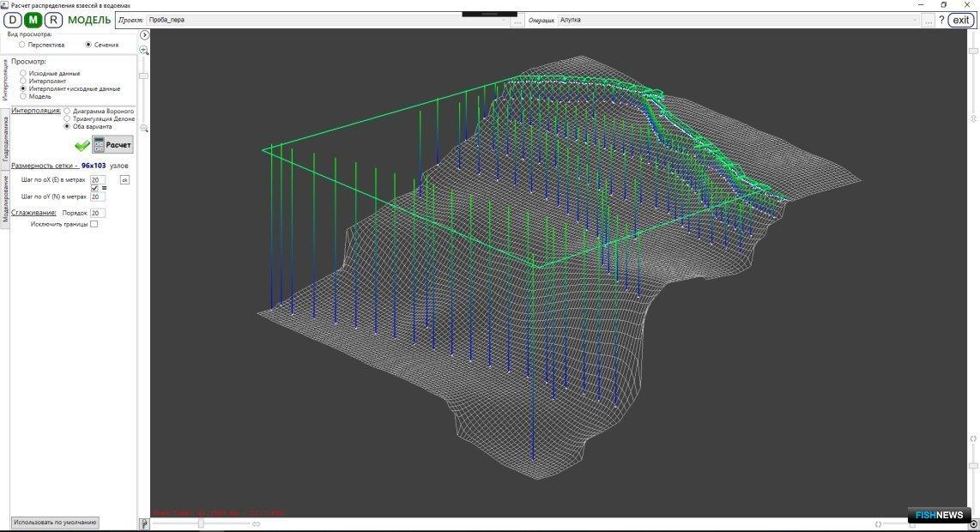Open the Моделирование vertical tab
Screen dimensions: 980x532
[x=5, y=199]
